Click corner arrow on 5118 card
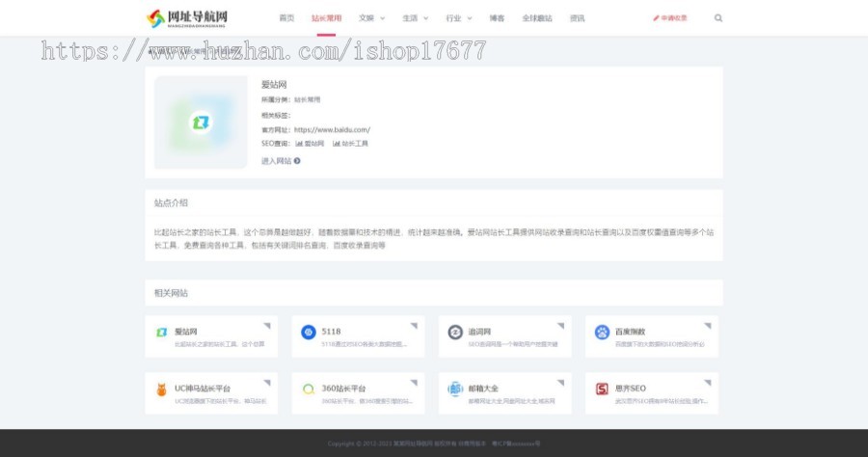Screen dimensions: 868x457 pos(414,325)
